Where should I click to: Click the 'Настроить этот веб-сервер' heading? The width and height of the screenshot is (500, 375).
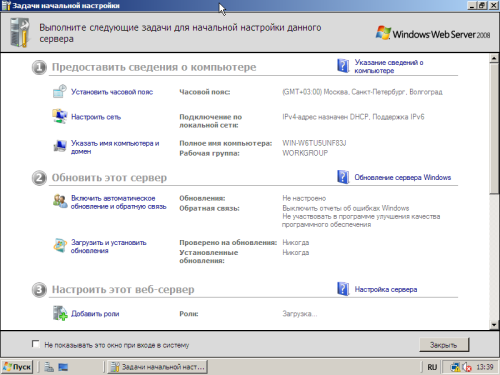[123, 289]
